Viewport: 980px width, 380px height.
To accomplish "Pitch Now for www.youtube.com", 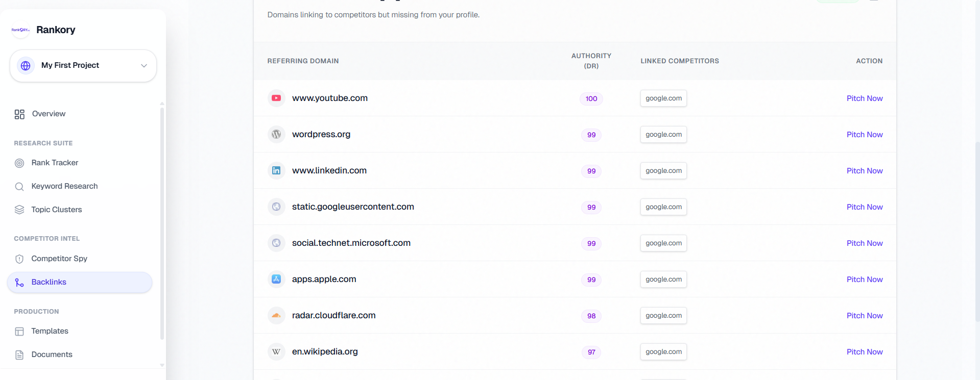I will [865, 98].
